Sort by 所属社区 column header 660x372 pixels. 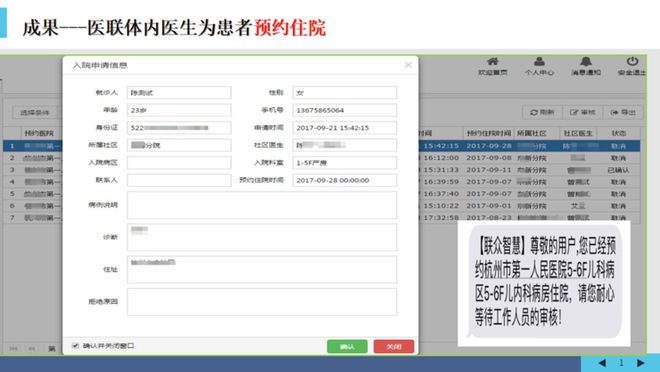point(532,133)
